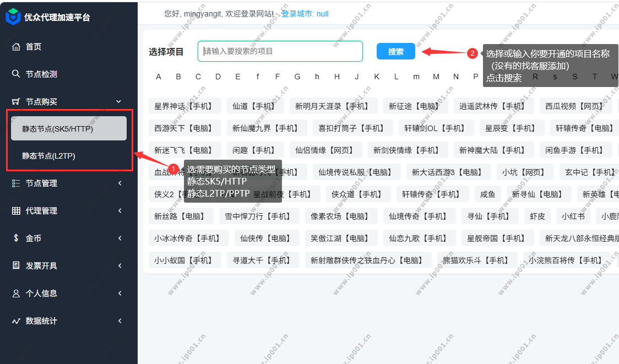Select project 像素农场【电脑】
This screenshot has width=619, height=364.
coord(341,216)
